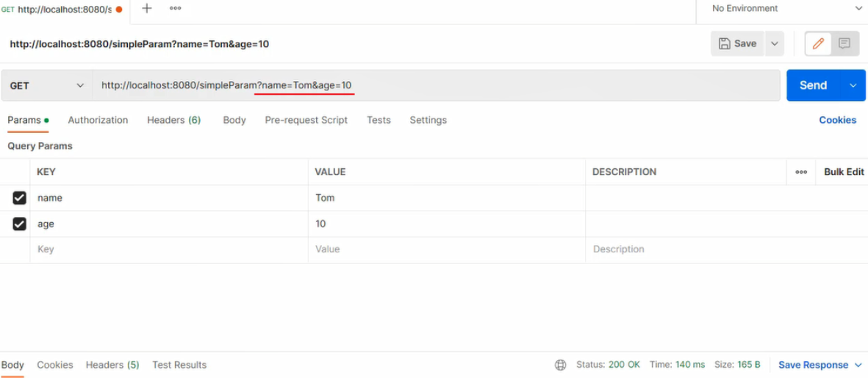Viewport: 868px width, 378px height.
Task: Open the GET method dropdown
Action: tap(47, 85)
